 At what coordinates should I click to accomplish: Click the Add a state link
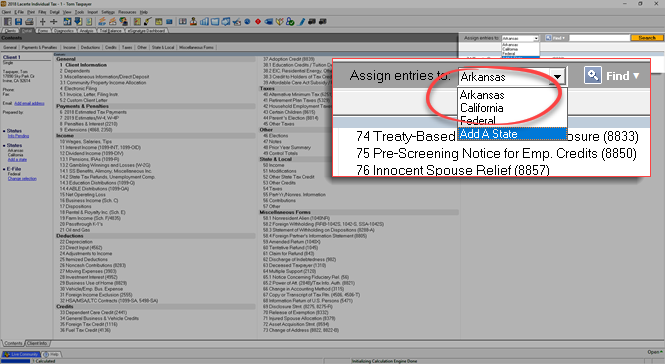[17, 160]
